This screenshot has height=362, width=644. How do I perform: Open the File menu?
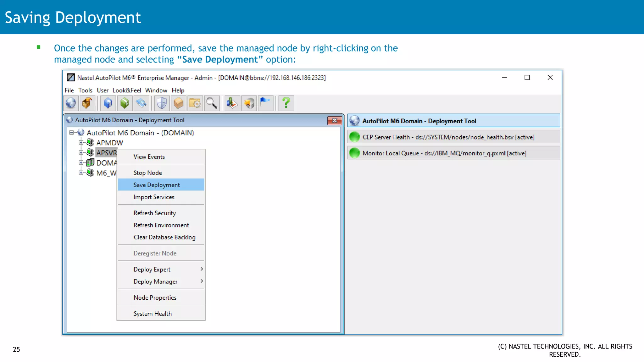pyautogui.click(x=69, y=90)
